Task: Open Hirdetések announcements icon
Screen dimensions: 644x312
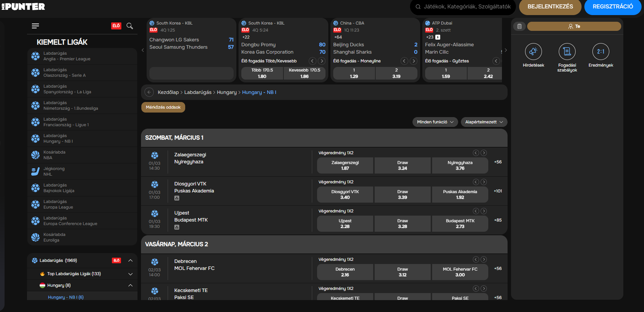Action: [x=534, y=52]
